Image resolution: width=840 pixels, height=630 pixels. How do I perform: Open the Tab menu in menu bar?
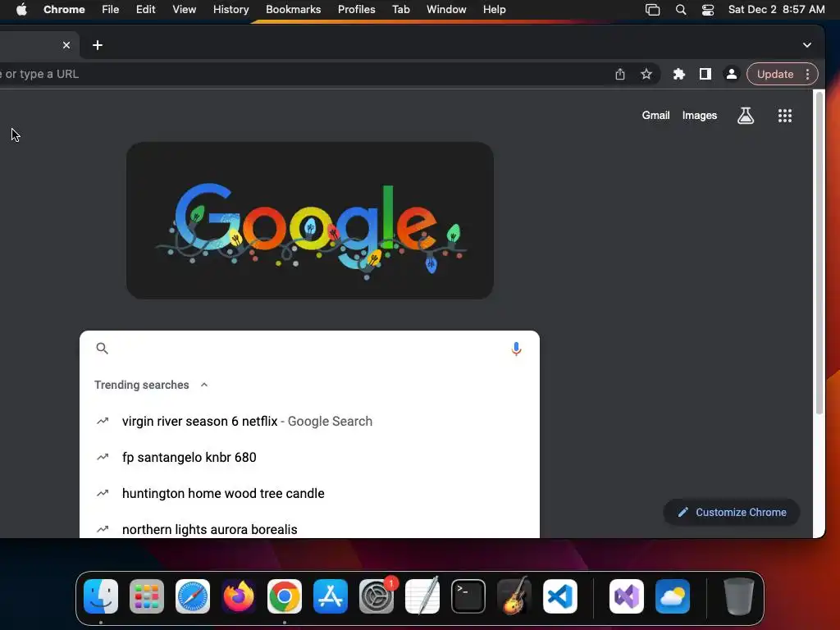click(x=400, y=10)
